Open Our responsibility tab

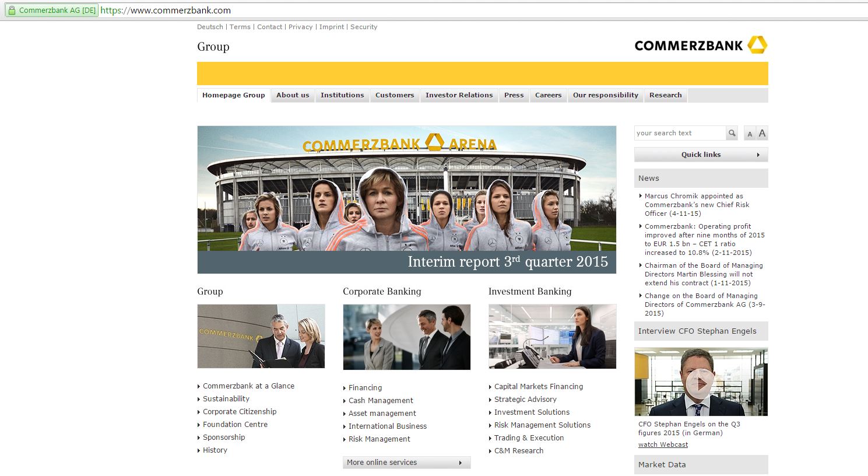click(x=606, y=95)
